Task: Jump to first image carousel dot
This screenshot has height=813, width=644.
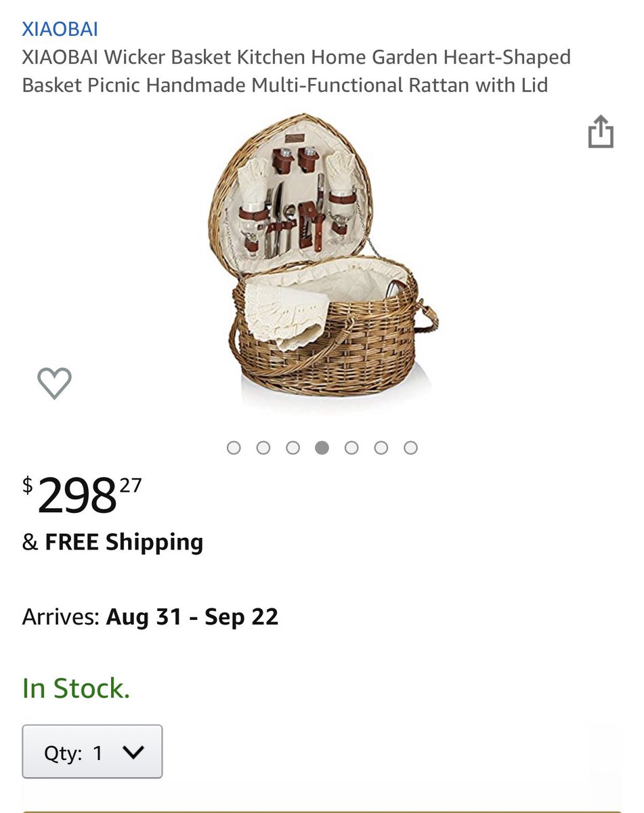Action: (x=234, y=448)
